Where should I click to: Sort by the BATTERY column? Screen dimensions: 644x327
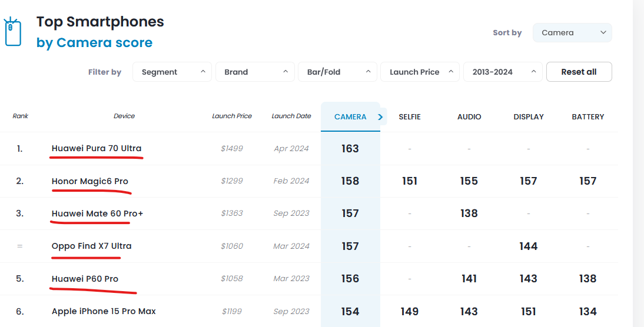point(587,117)
